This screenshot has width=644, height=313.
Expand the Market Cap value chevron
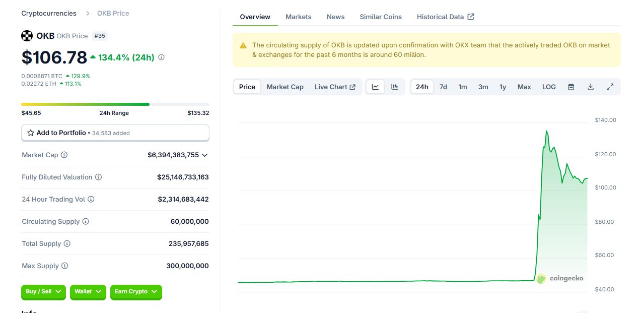[204, 155]
